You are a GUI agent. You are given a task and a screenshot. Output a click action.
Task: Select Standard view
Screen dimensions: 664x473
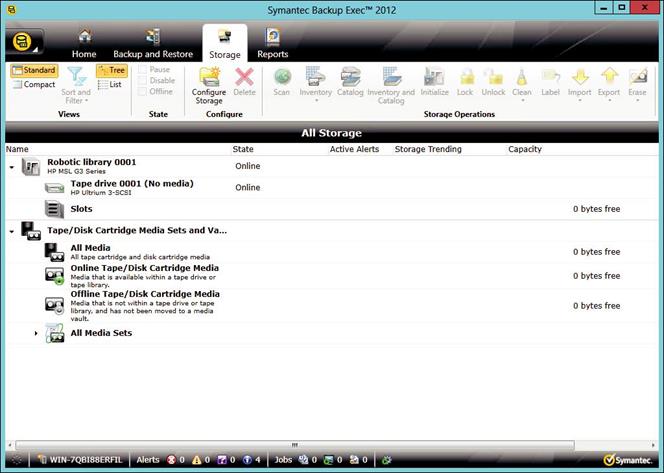click(34, 70)
